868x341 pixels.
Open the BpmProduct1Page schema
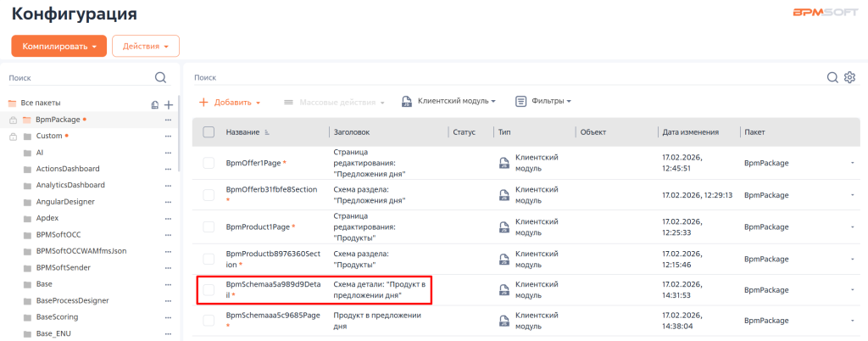click(258, 227)
